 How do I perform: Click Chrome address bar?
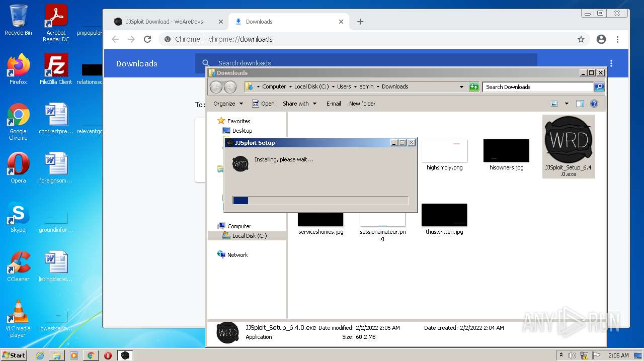tap(375, 39)
